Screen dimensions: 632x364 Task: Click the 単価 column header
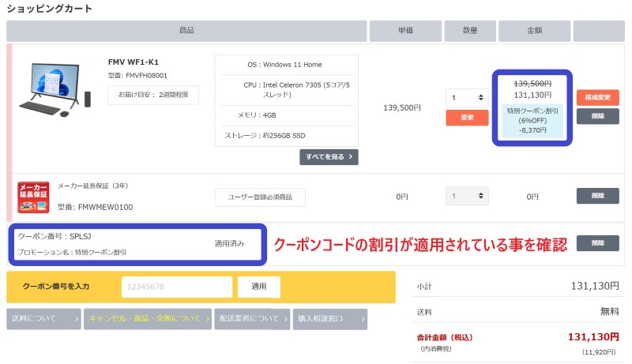click(405, 31)
